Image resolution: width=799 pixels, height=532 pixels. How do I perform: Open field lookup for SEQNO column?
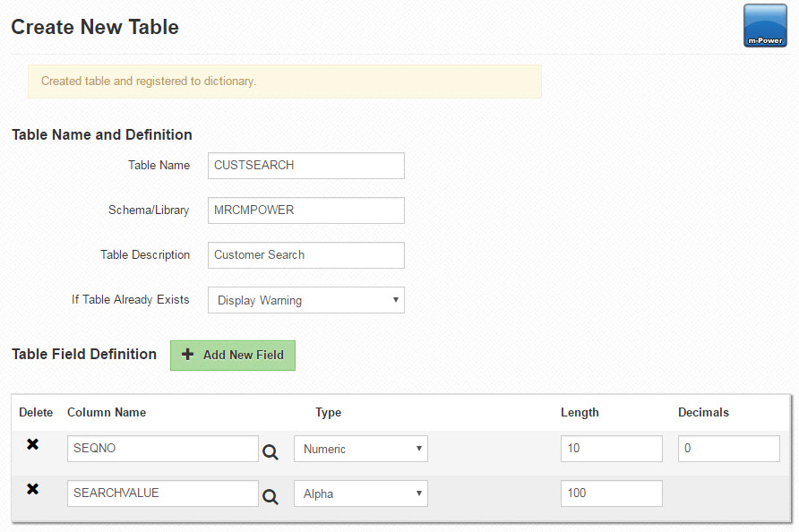click(270, 452)
